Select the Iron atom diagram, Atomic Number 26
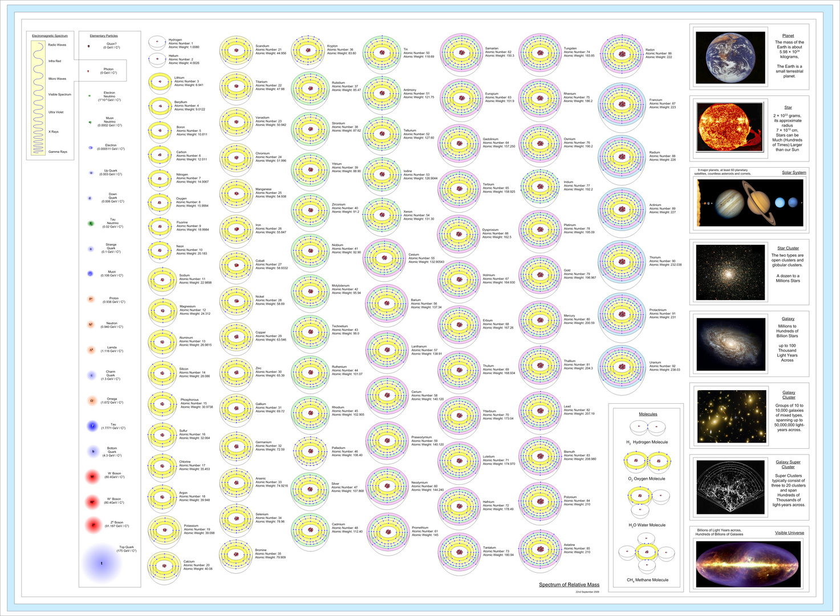This screenshot has width=840, height=616. coord(236,230)
